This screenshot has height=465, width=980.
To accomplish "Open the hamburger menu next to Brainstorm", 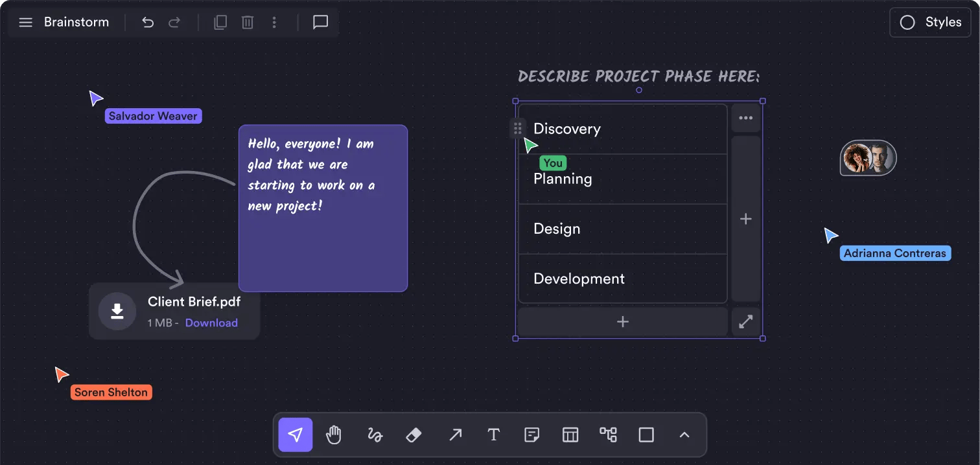I will click(25, 23).
